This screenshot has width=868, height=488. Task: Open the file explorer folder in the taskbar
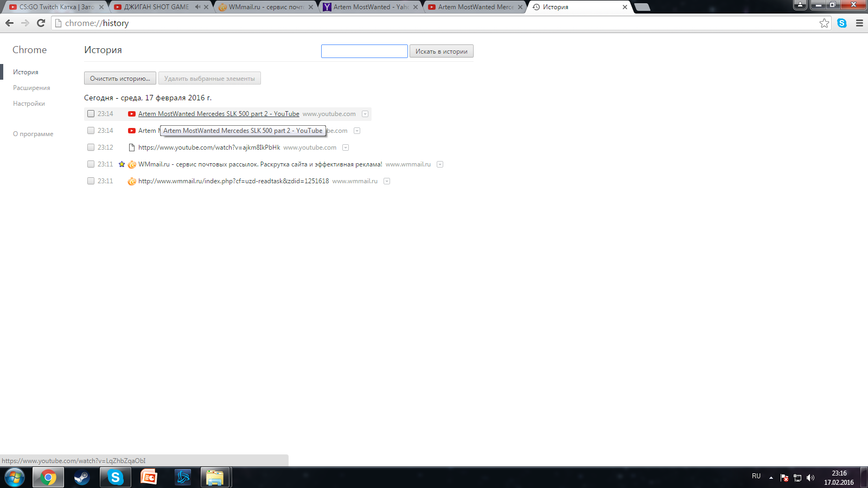215,478
